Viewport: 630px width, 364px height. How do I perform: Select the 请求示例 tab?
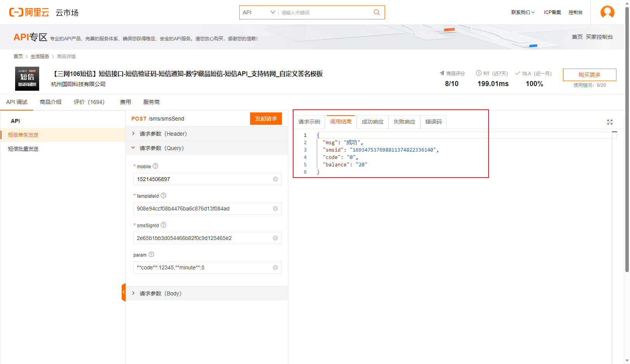309,122
